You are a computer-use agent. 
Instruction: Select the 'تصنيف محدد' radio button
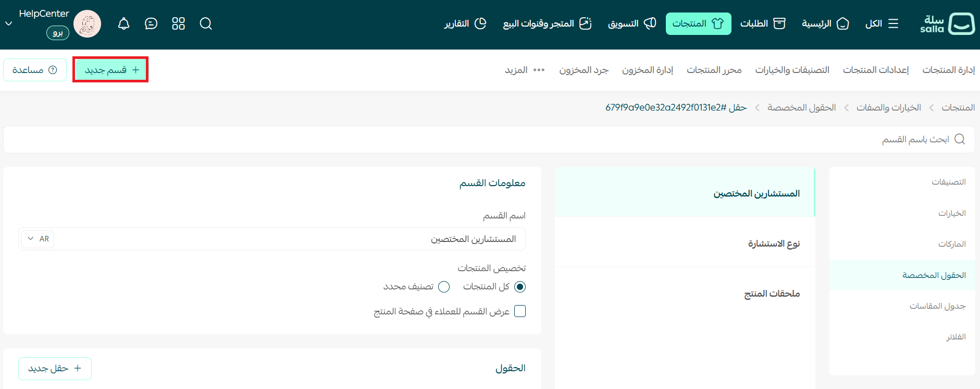tap(444, 287)
